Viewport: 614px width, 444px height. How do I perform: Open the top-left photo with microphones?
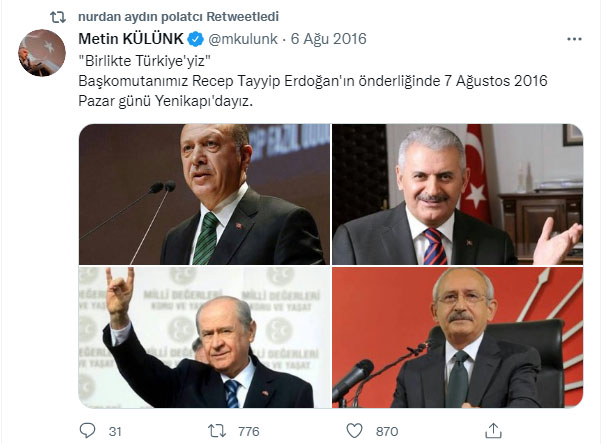204,194
